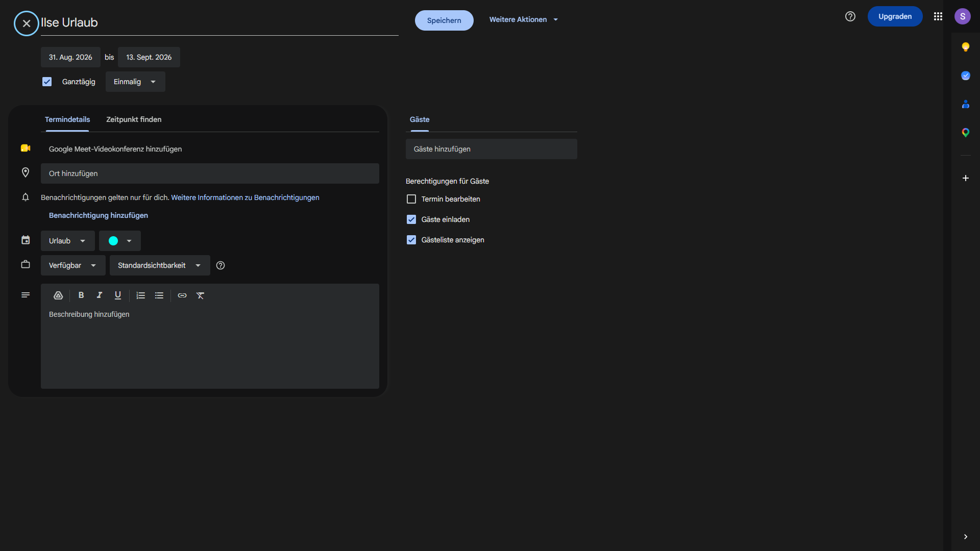Open the Verfügbar availability dropdown
Screen dimensions: 980x551
73,265
